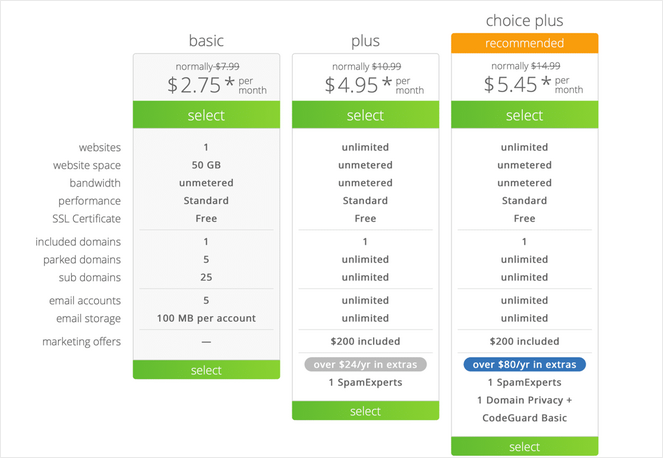Image resolution: width=663 pixels, height=458 pixels.
Task: Choose the plus plan using top select button
Action: pos(365,115)
